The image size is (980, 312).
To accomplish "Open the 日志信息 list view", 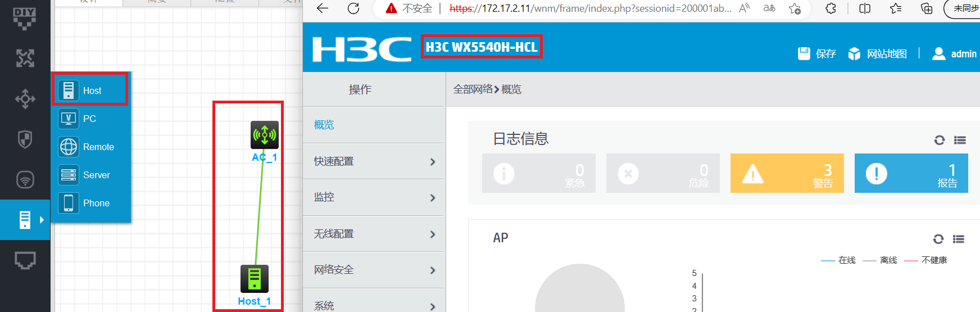I will [960, 140].
